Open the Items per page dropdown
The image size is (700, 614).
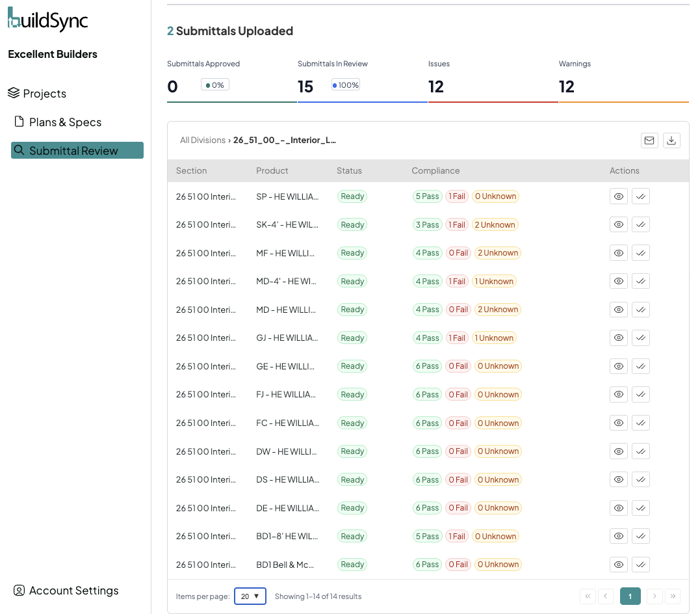(250, 596)
